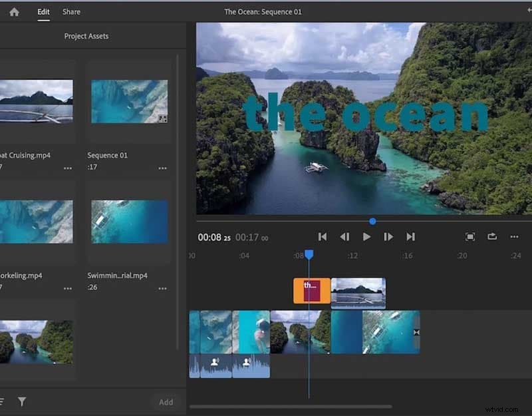Switch to the Share tab

[x=71, y=11]
